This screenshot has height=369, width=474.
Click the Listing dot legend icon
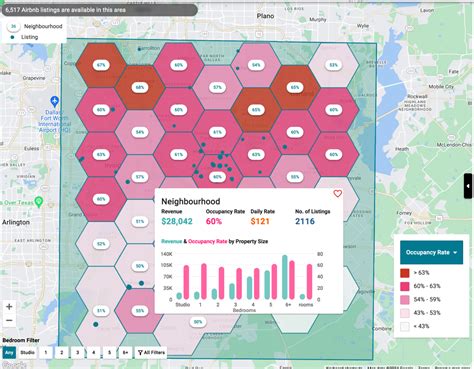(12, 37)
